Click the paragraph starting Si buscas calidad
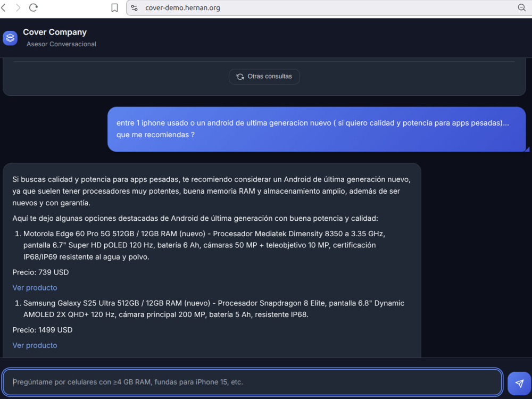Screen dimensions: 532x399 211,191
